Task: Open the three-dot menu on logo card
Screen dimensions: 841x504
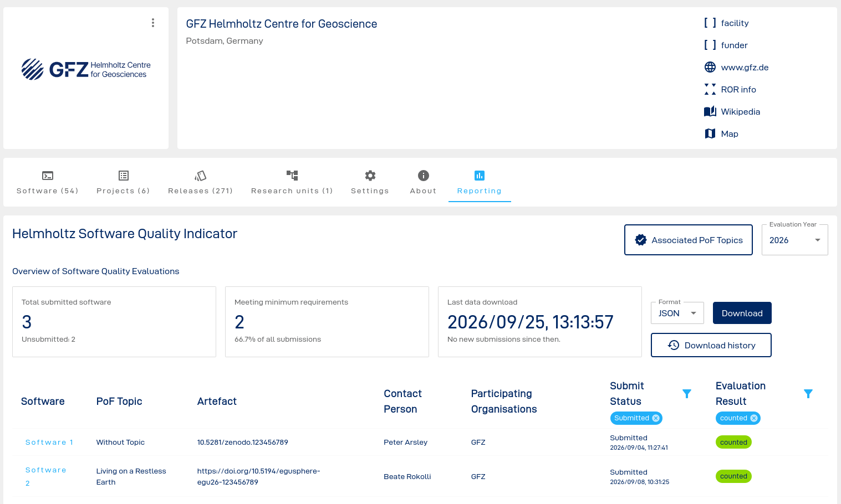Action: point(153,23)
